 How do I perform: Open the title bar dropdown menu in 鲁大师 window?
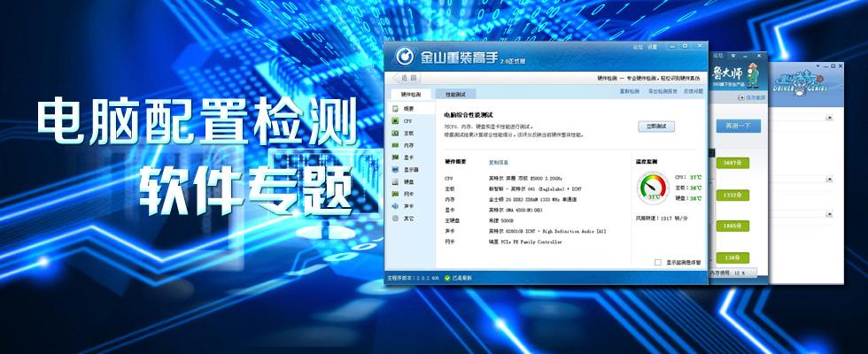tap(732, 56)
